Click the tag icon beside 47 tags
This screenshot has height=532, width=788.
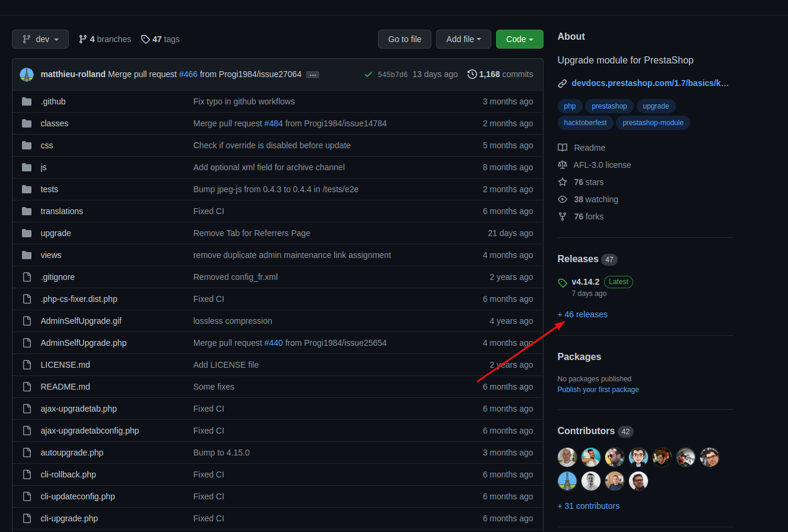tap(145, 39)
